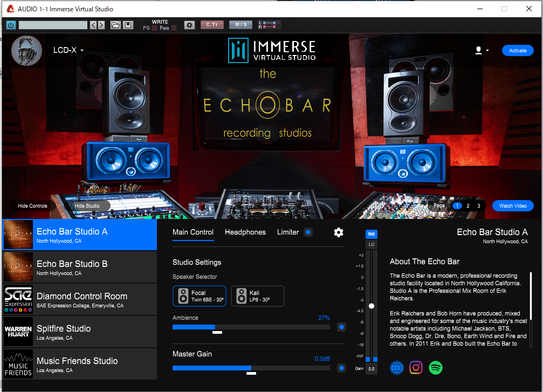The image size is (543, 392).
Task: Select Music Friends Studio
Action: (x=80, y=364)
